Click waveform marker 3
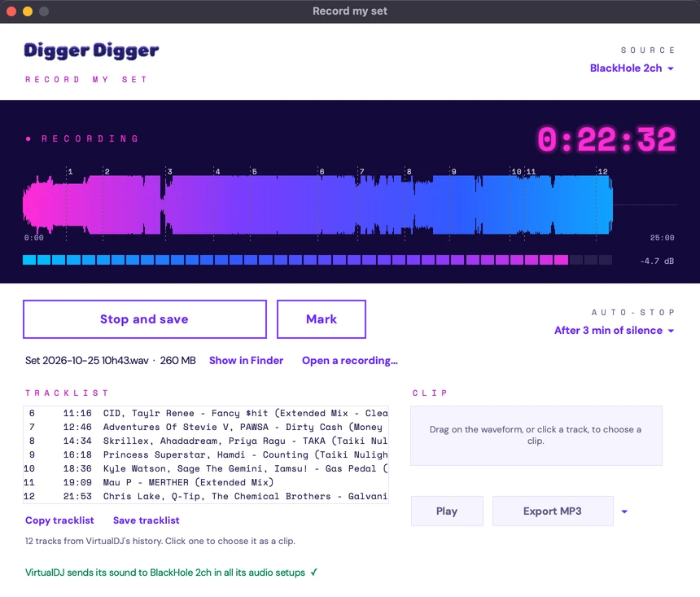 pyautogui.click(x=169, y=172)
